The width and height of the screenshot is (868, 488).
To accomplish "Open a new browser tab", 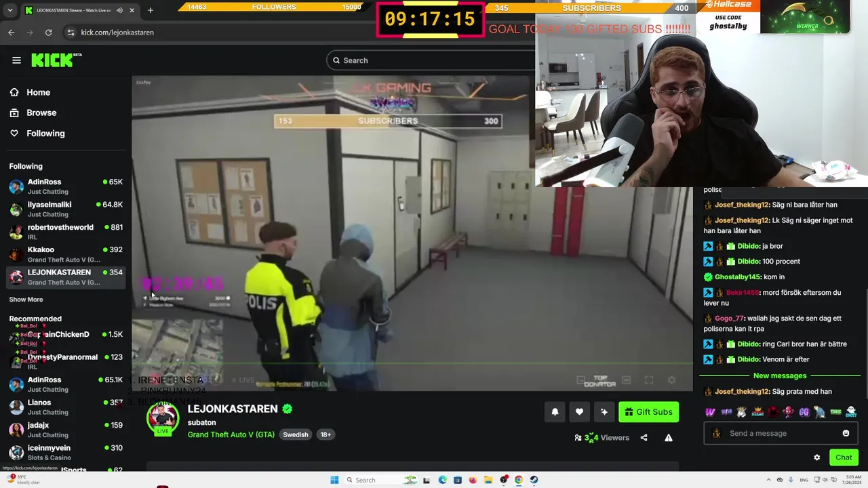I will click(x=151, y=10).
